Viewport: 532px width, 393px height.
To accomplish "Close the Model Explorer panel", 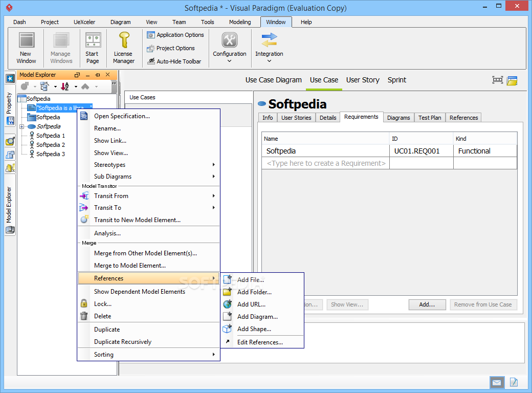I will click(108, 75).
